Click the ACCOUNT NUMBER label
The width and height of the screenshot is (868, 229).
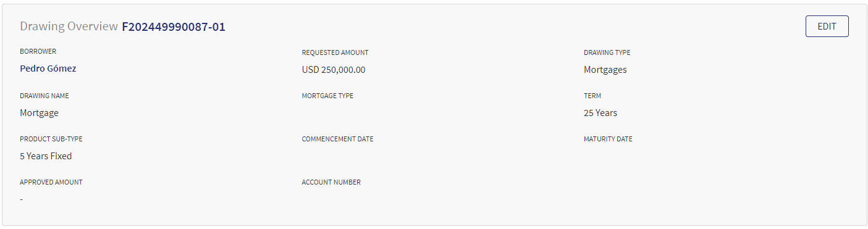click(x=332, y=183)
